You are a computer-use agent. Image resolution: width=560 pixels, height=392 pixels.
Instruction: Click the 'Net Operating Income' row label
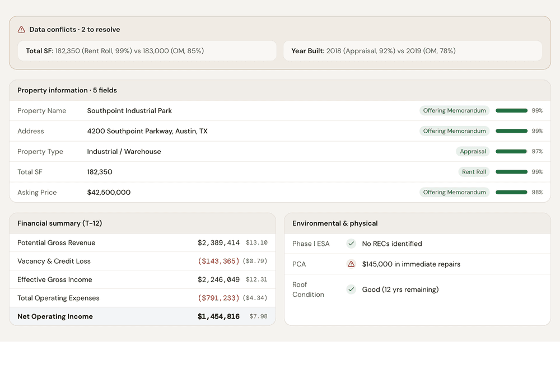(x=55, y=316)
